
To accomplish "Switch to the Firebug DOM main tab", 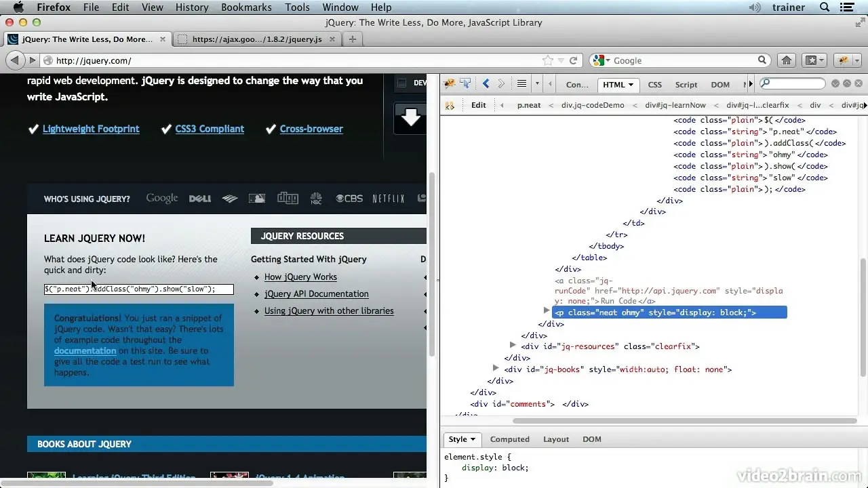I will pos(720,85).
